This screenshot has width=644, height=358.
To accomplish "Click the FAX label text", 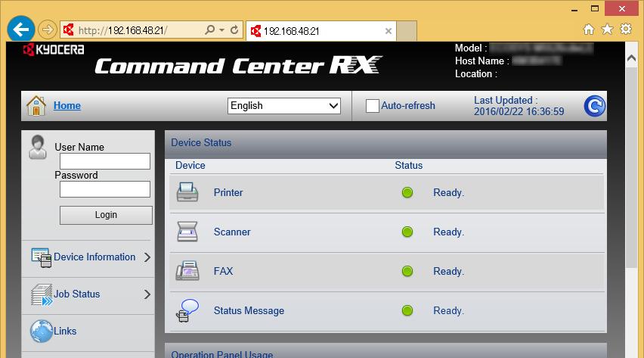I will (223, 271).
